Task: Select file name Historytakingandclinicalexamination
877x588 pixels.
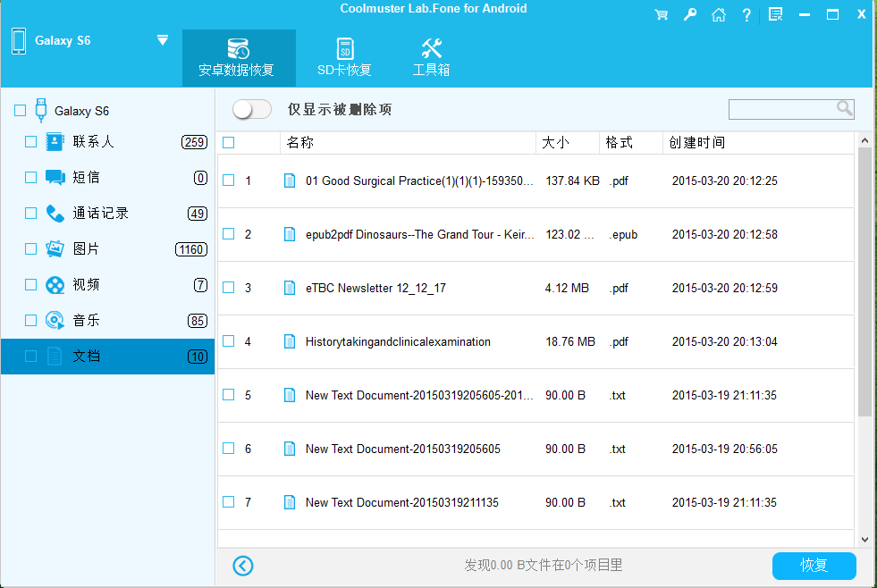Action: tap(398, 341)
